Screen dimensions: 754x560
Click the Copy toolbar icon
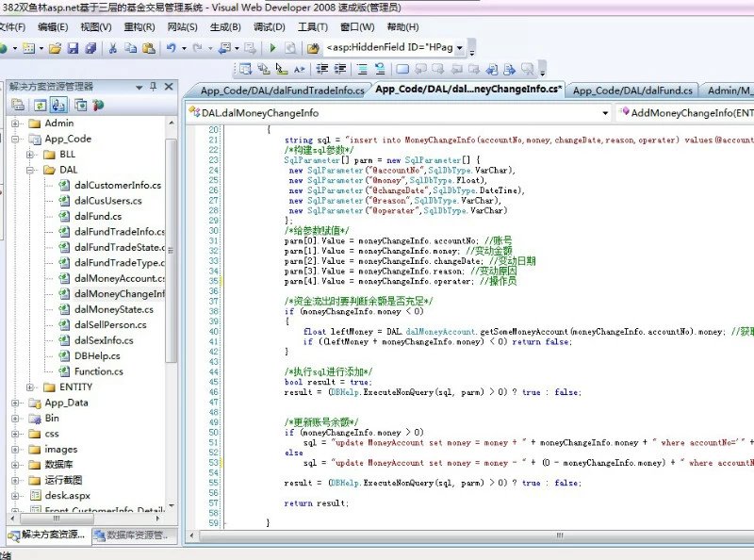click(130, 48)
